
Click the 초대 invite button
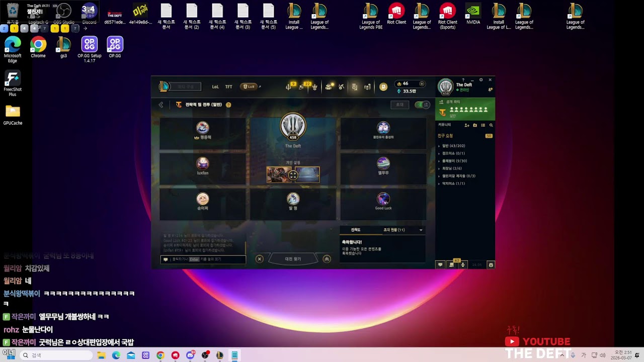(399, 105)
